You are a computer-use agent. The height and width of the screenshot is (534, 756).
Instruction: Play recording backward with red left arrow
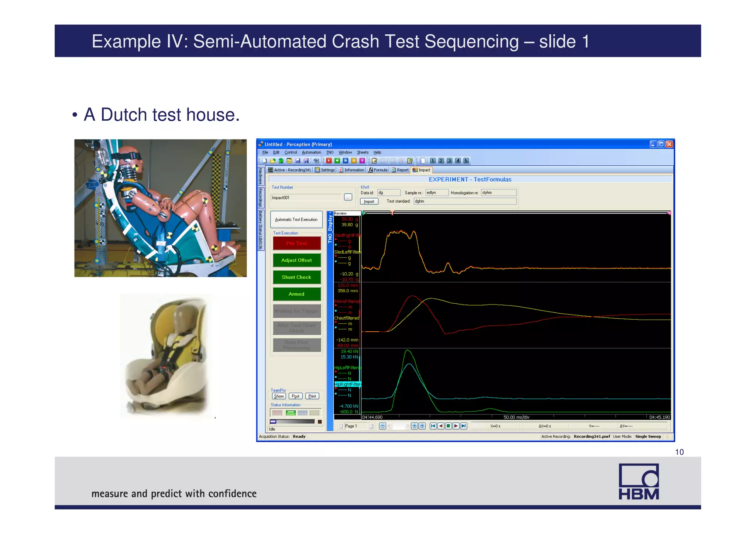pyautogui.click(x=441, y=426)
